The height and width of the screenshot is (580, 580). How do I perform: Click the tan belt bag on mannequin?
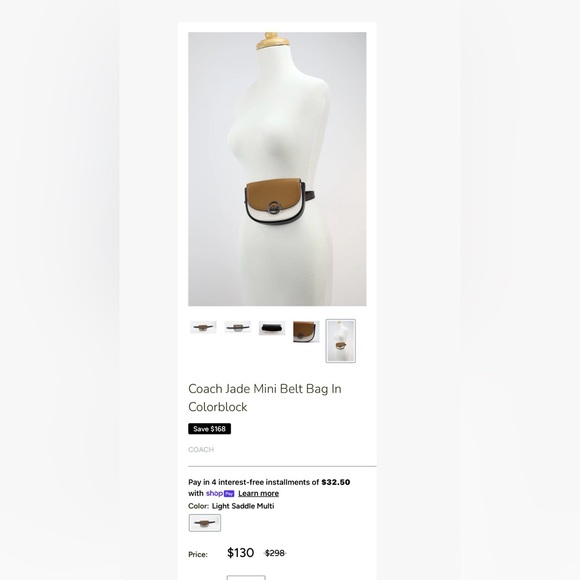275,202
